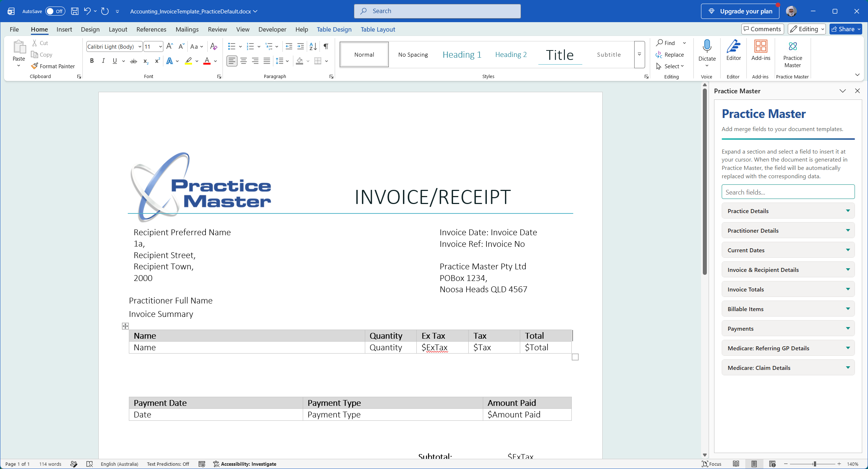The height and width of the screenshot is (469, 868).
Task: Justify the paragraph text
Action: 267,61
